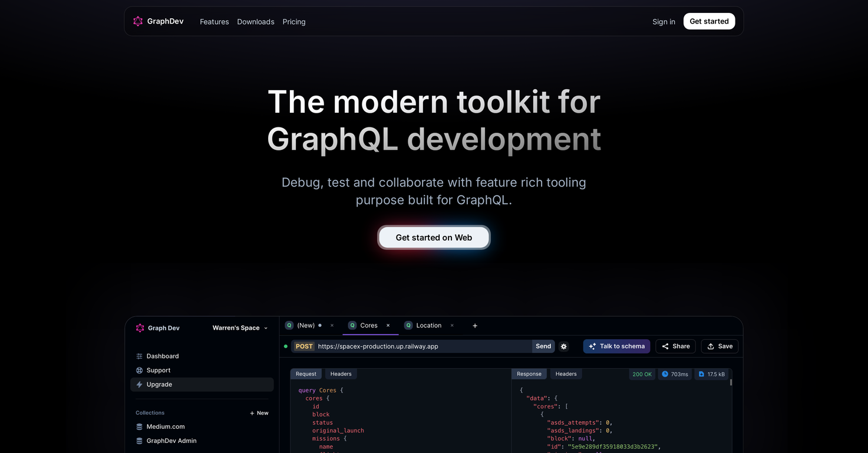Close the Cores query tab
This screenshot has height=453, width=868.
pyautogui.click(x=388, y=326)
